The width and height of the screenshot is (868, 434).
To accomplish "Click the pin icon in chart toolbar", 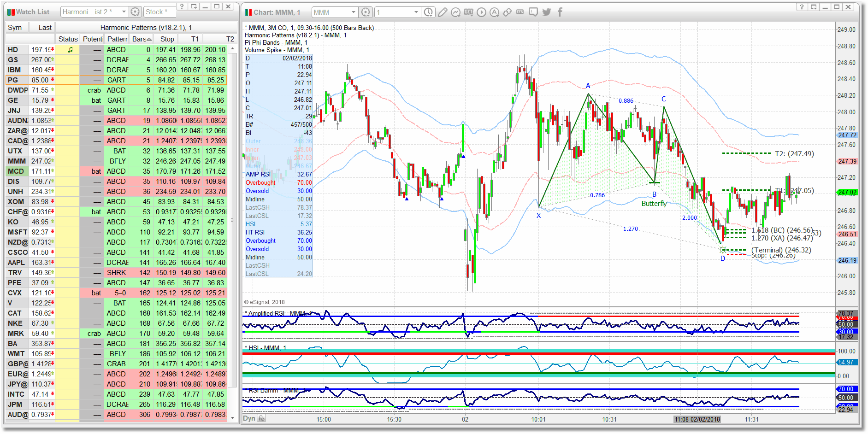I will 508,12.
